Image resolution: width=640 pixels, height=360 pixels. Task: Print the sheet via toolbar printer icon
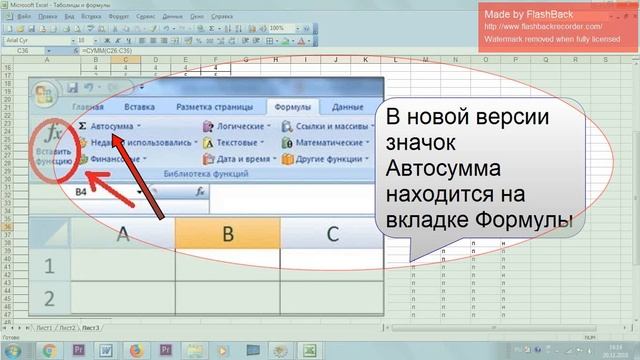pyautogui.click(x=66, y=29)
